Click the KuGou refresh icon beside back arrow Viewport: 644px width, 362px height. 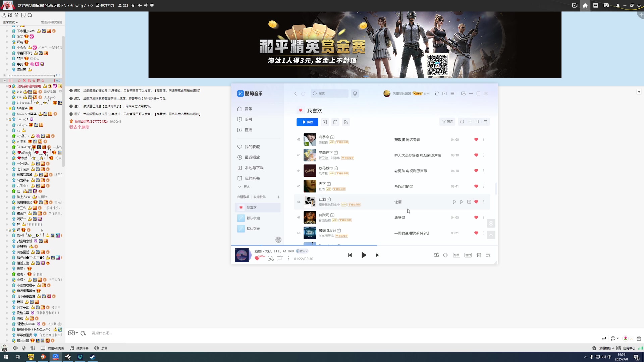point(303,94)
